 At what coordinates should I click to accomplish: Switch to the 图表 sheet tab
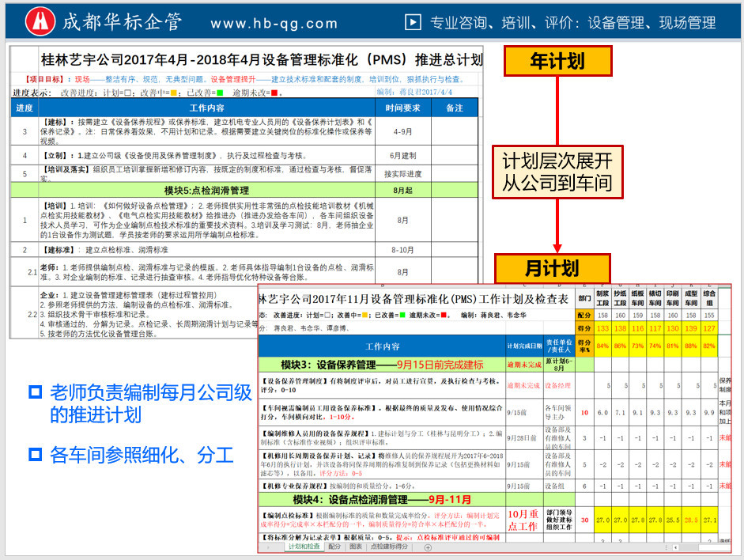(357, 547)
